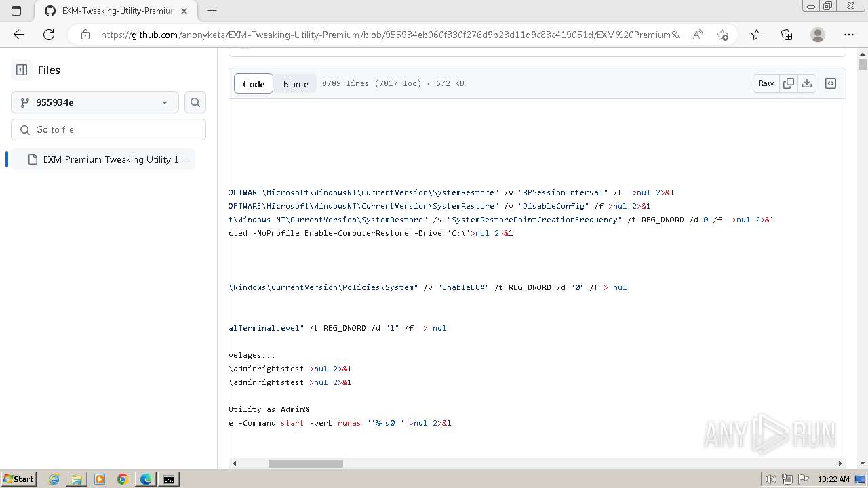This screenshot has height=488, width=868.
Task: Switch to the Code view tab
Action: [254, 83]
